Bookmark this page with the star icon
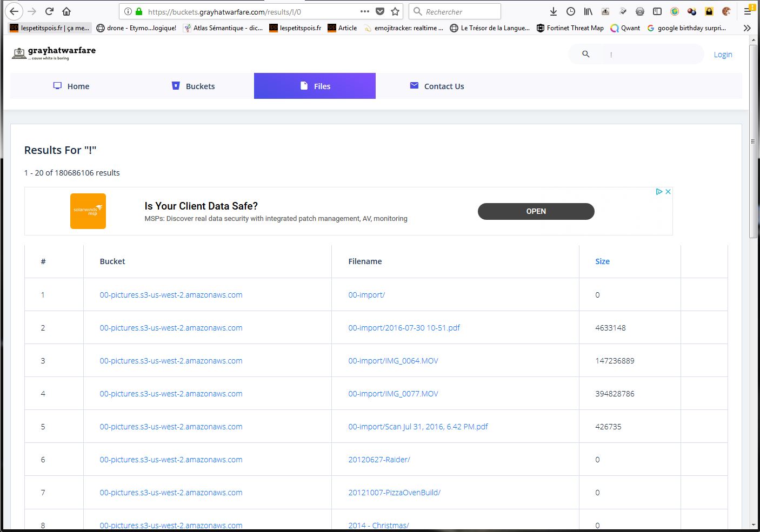The width and height of the screenshot is (760, 532). (395, 11)
